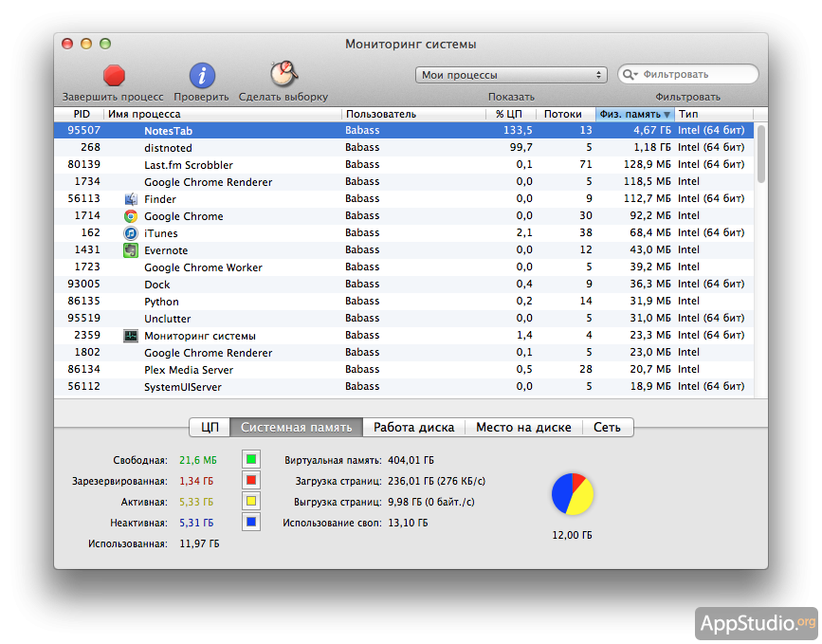Click the magnifier icon in filter field

[x=630, y=74]
